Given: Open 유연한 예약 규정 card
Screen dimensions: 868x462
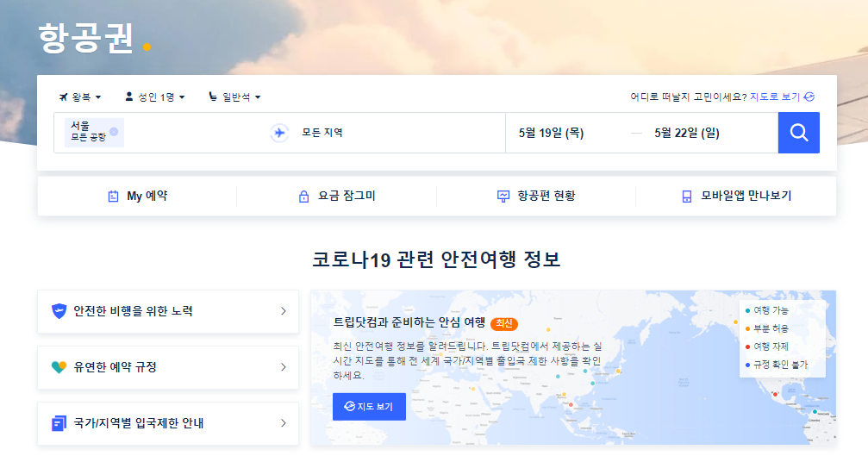Looking at the screenshot, I should [168, 367].
